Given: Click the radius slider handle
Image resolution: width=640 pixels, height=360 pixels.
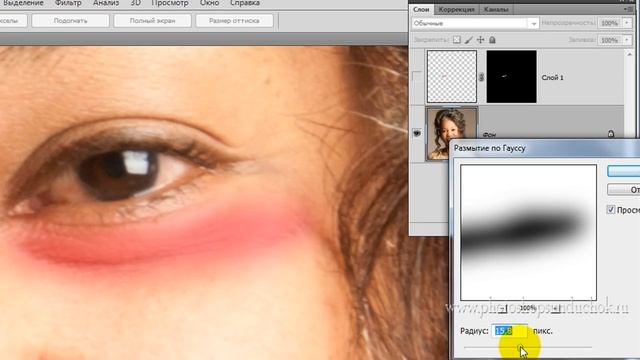Looking at the screenshot, I should click(521, 348).
